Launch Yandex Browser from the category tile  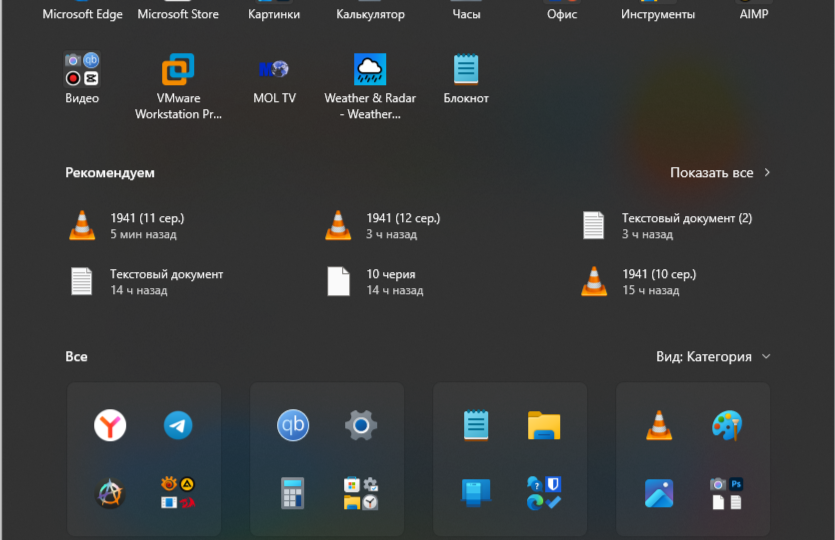click(110, 425)
